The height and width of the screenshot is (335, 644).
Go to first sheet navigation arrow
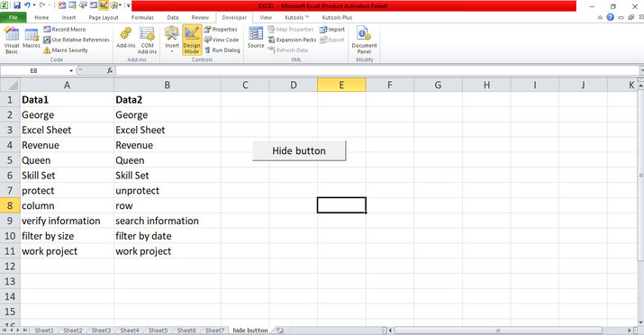pos(5,330)
